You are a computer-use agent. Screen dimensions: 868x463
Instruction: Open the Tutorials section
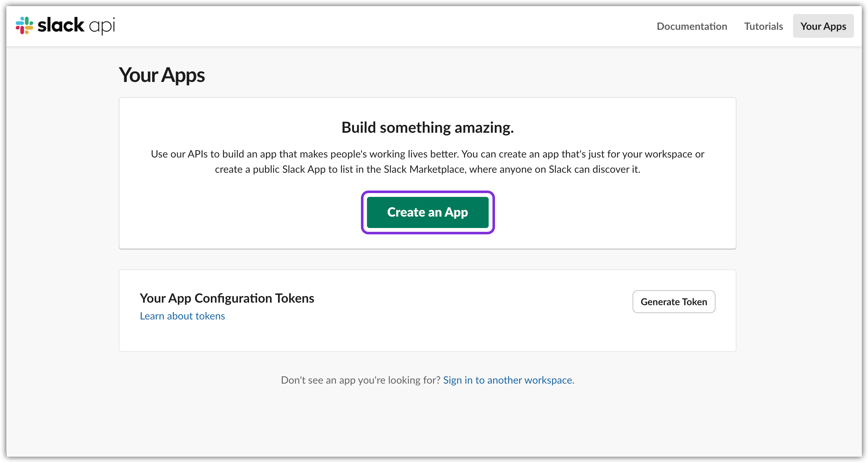coord(763,26)
